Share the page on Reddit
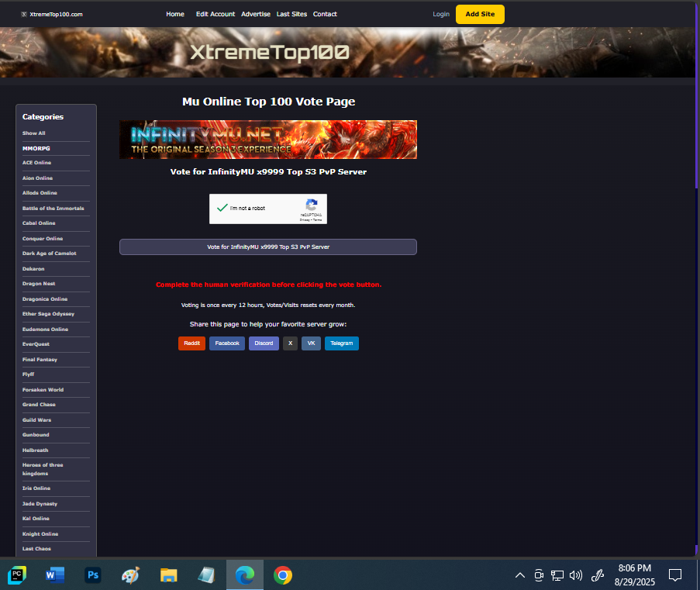700x590 pixels. pos(191,343)
